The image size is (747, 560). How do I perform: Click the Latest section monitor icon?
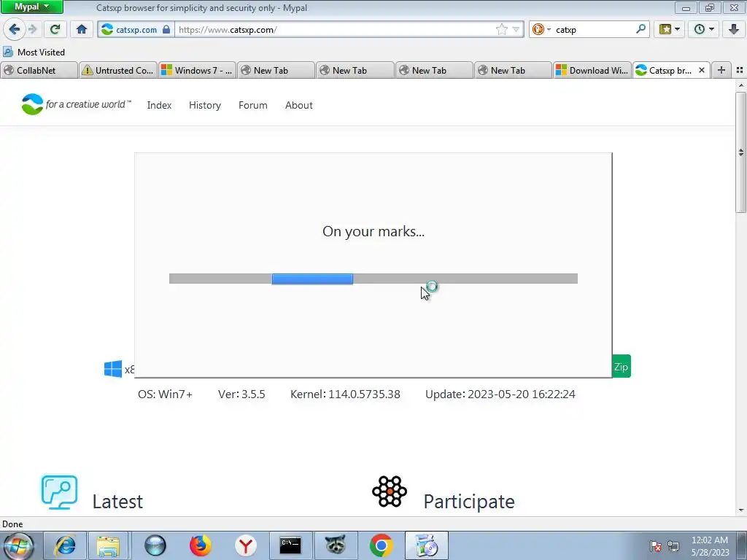coord(59,492)
